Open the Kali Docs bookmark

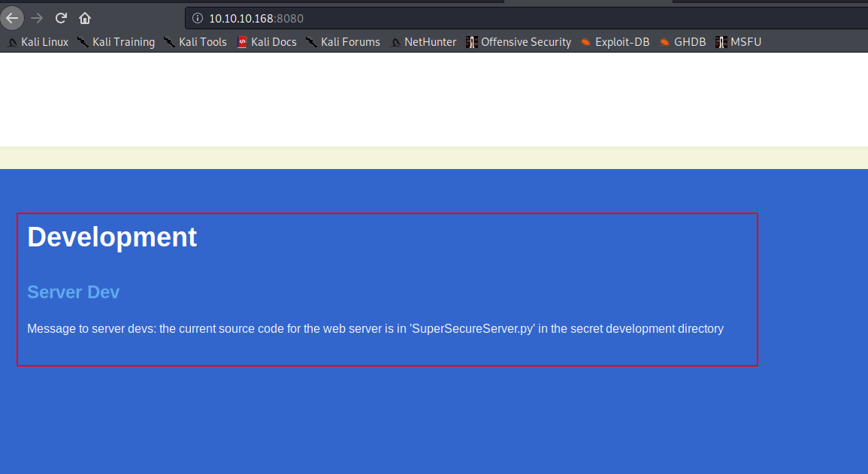pyautogui.click(x=267, y=42)
